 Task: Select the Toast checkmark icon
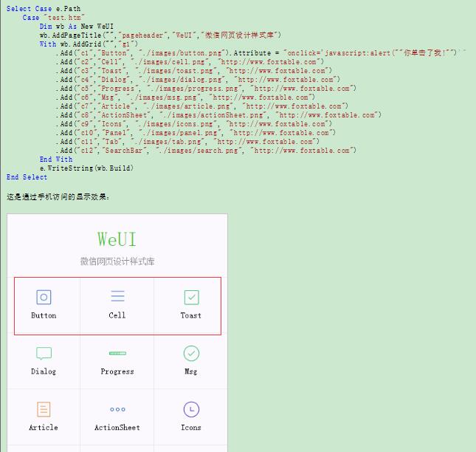click(x=192, y=297)
